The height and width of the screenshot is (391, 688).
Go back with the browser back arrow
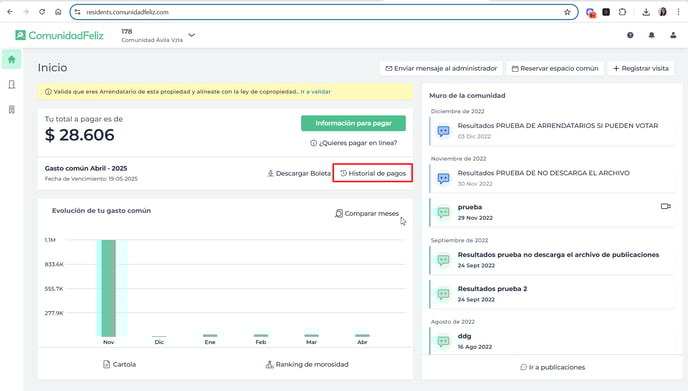(x=10, y=12)
